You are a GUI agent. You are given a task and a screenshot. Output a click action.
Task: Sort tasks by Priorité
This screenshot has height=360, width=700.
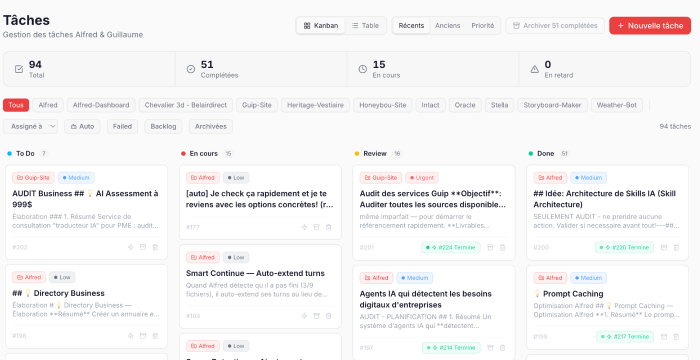(483, 25)
